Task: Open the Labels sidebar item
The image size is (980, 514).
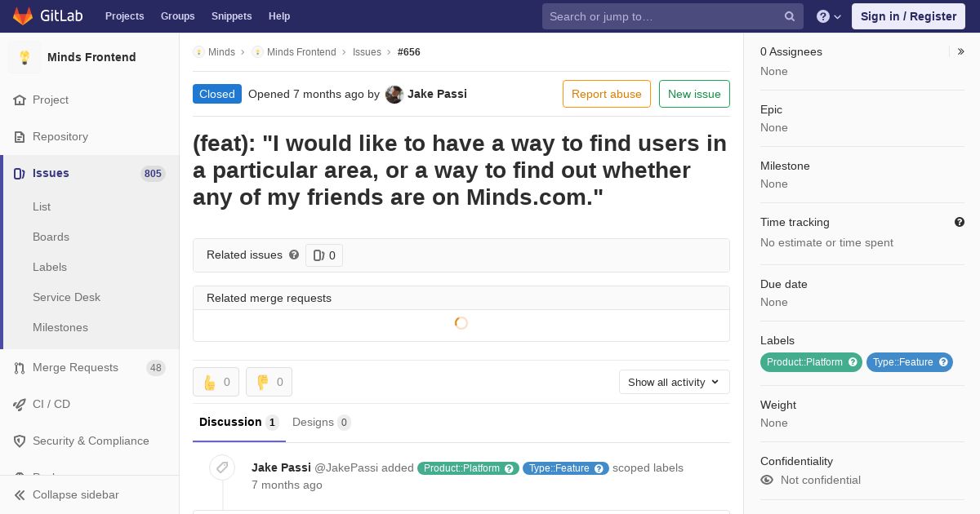Action: tap(50, 267)
